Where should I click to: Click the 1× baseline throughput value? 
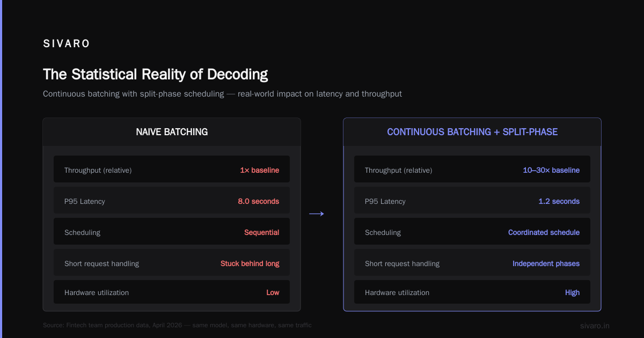pyautogui.click(x=260, y=170)
